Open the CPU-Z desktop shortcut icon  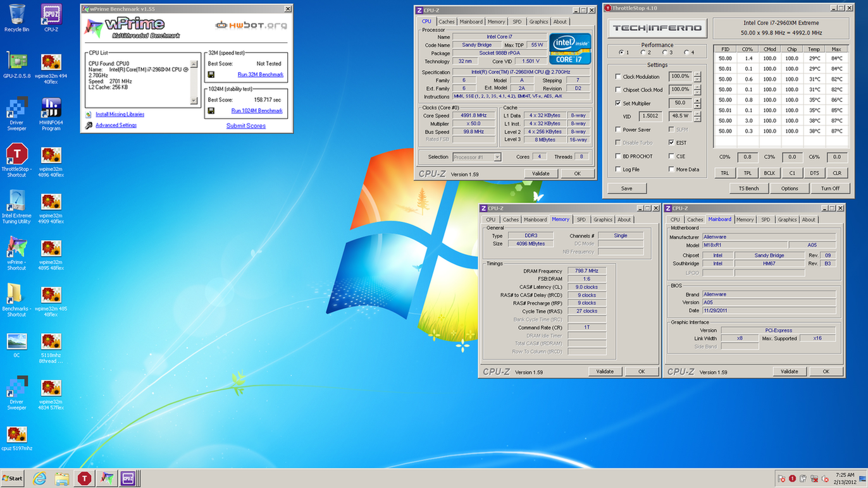point(51,18)
